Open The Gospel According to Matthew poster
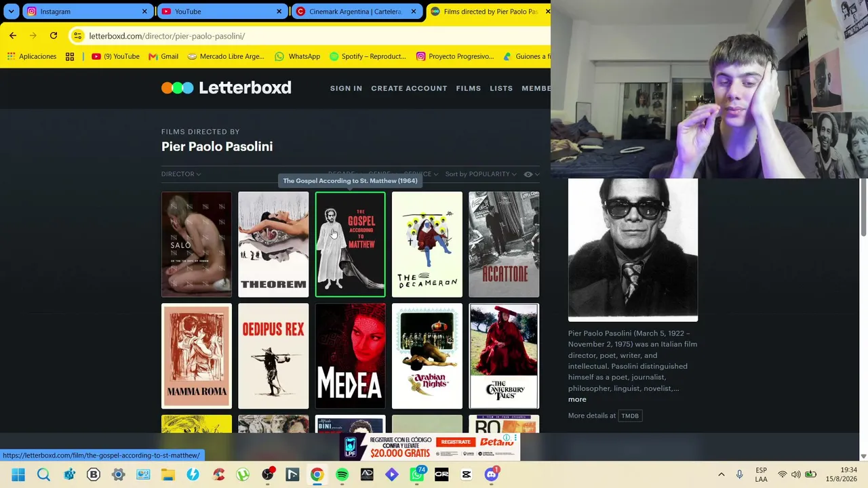Image resolution: width=868 pixels, height=488 pixels. [x=350, y=245]
